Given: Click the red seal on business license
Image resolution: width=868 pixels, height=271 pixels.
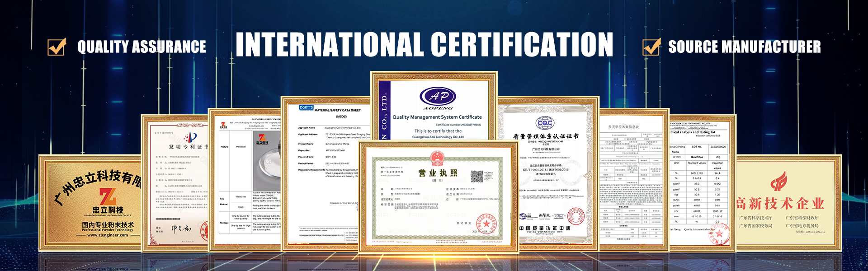Looking at the screenshot, I should tap(486, 224).
